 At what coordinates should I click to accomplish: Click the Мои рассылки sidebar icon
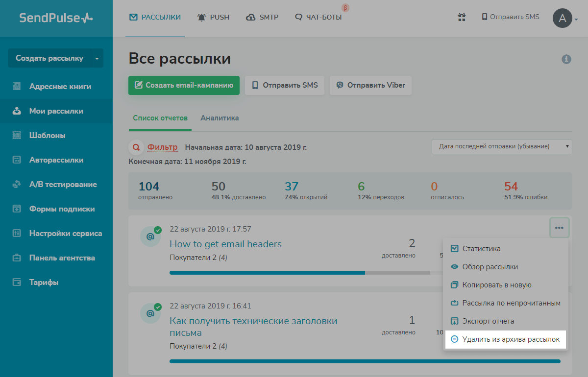pyautogui.click(x=17, y=111)
